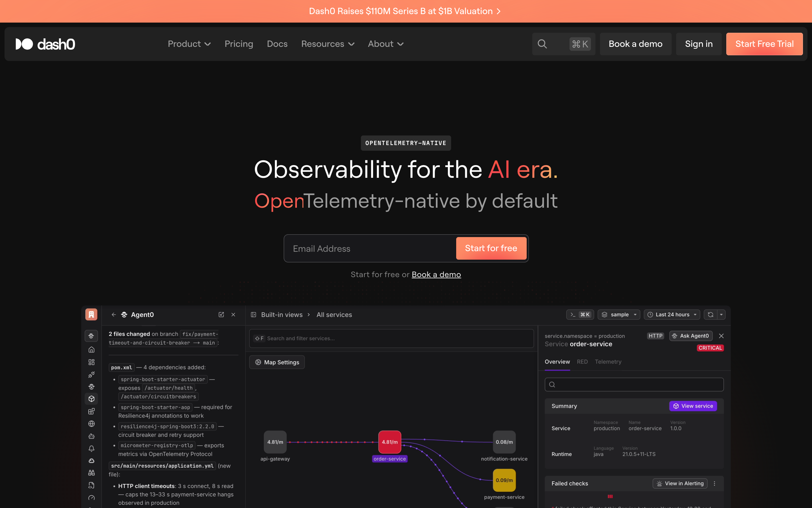812x508 pixels.
Task: Focus the Email Address field
Action: click(x=370, y=248)
